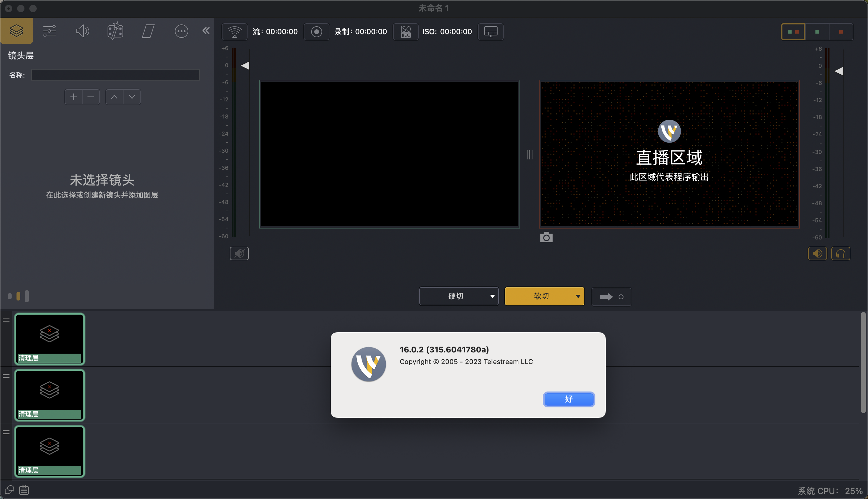Viewport: 868px width, 499px height.
Task: Take a snapshot with camera icon
Action: tap(546, 237)
